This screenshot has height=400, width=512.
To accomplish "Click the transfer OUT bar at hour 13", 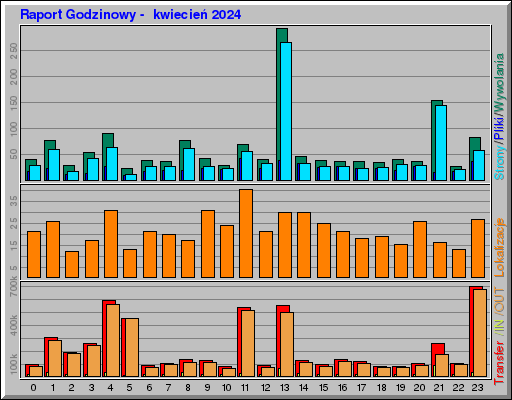I will tap(287, 345).
